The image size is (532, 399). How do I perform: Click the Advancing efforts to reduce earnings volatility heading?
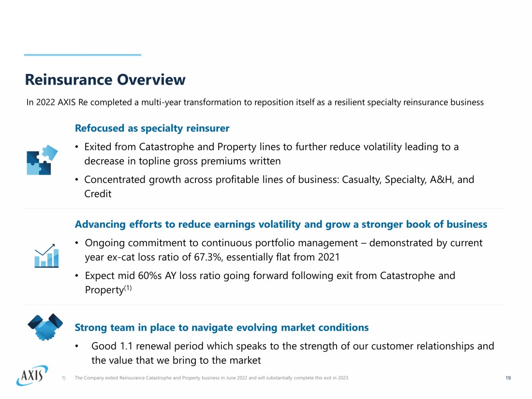tap(281, 224)
